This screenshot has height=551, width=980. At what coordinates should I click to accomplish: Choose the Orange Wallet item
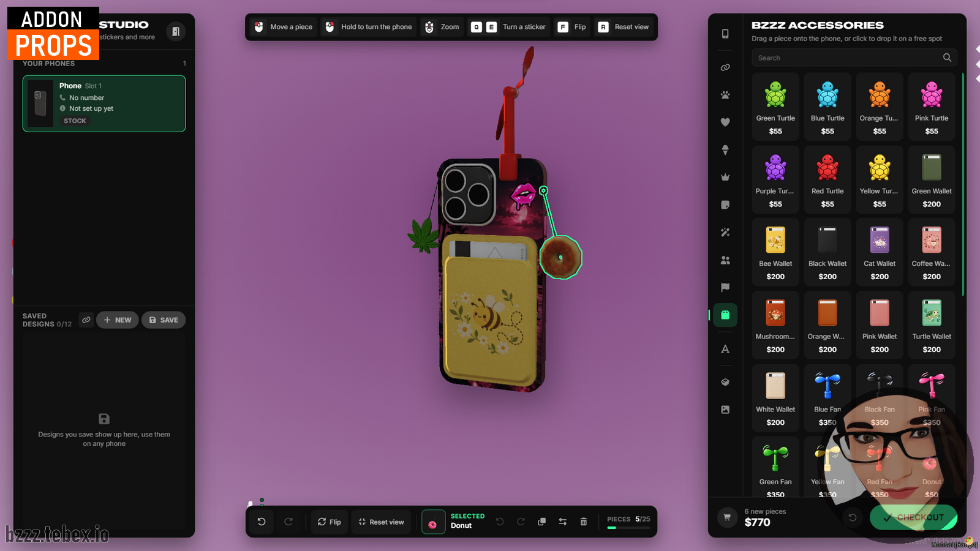[x=827, y=325]
